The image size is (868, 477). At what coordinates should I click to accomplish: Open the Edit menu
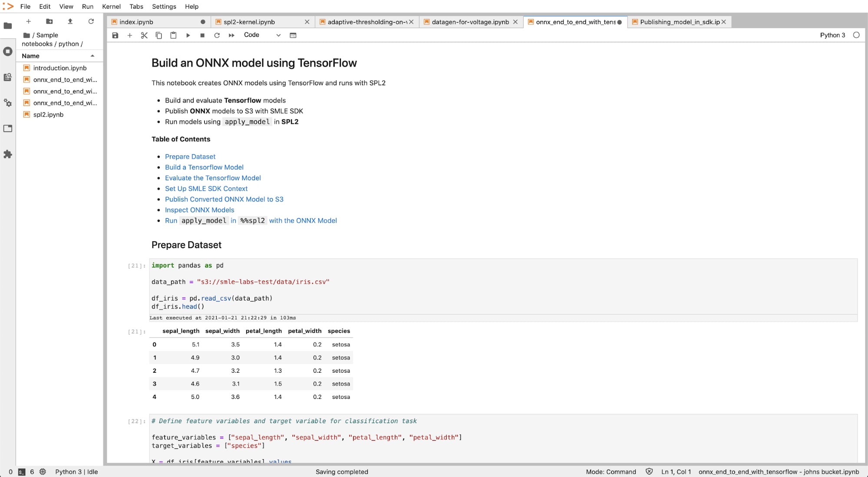(x=45, y=7)
